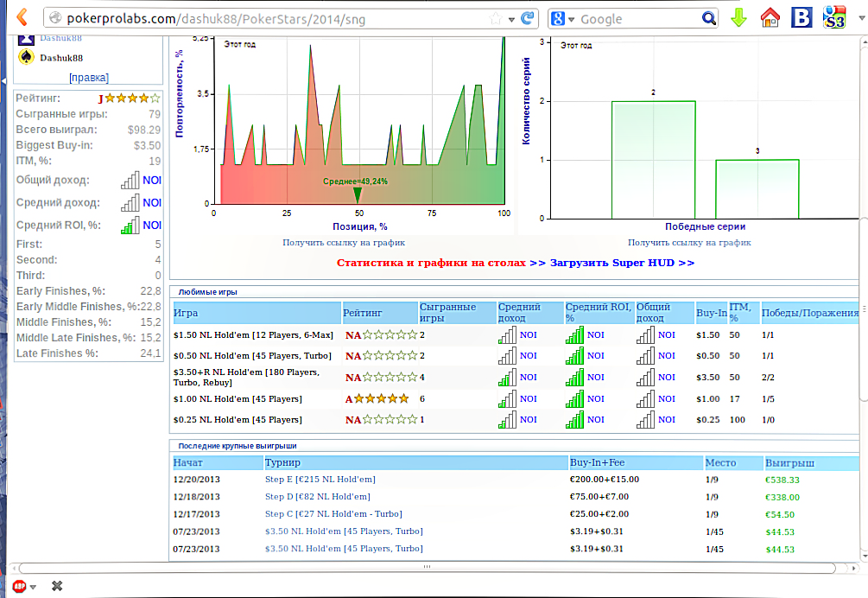Screen dimensions: 868x598
Task: Open downloads with the green arrow icon
Action: pyautogui.click(x=738, y=18)
